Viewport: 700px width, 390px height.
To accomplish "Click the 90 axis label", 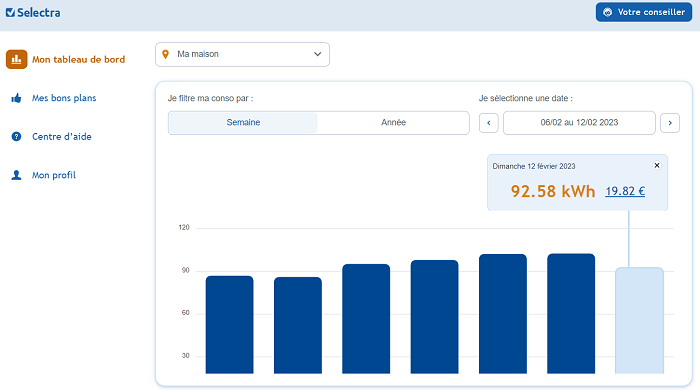I will (186, 270).
